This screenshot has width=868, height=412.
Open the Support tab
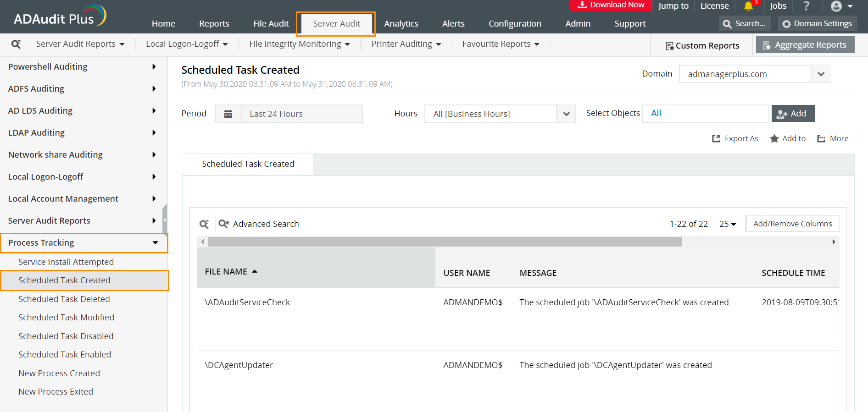pos(630,23)
